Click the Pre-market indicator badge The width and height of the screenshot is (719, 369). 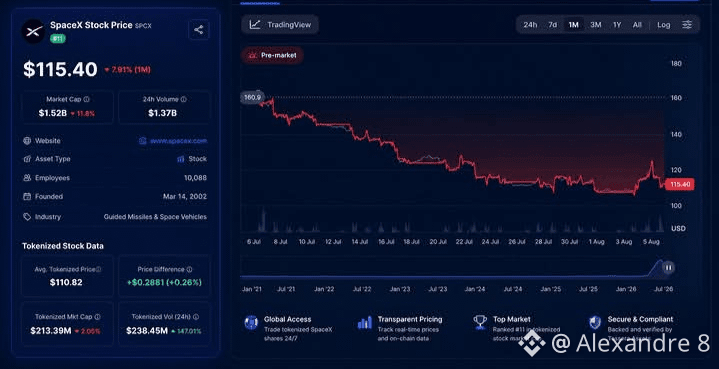pos(272,55)
